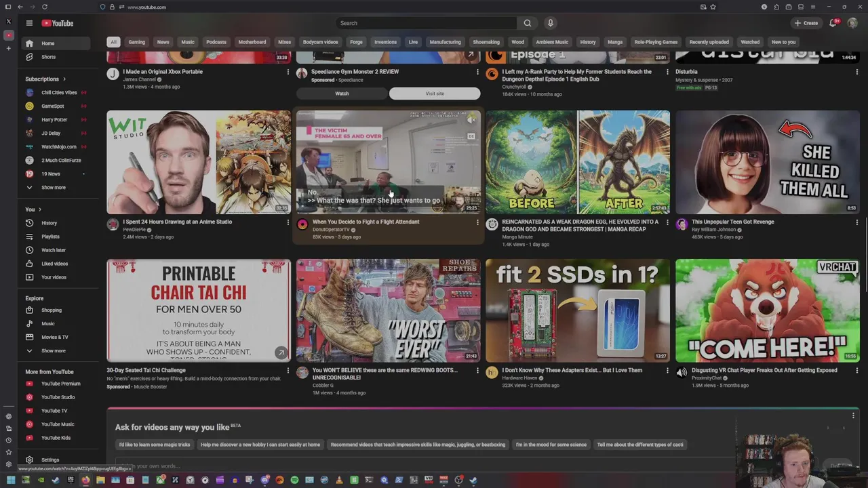The width and height of the screenshot is (868, 488).
Task: Open Home in the sidebar
Action: [56, 43]
